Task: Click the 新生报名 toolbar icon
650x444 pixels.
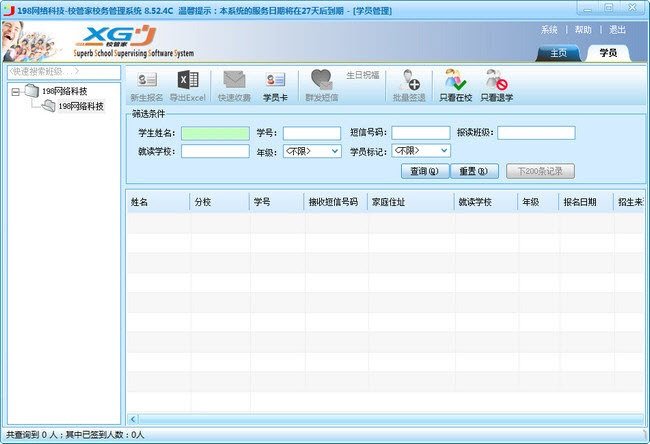Action: point(147,86)
